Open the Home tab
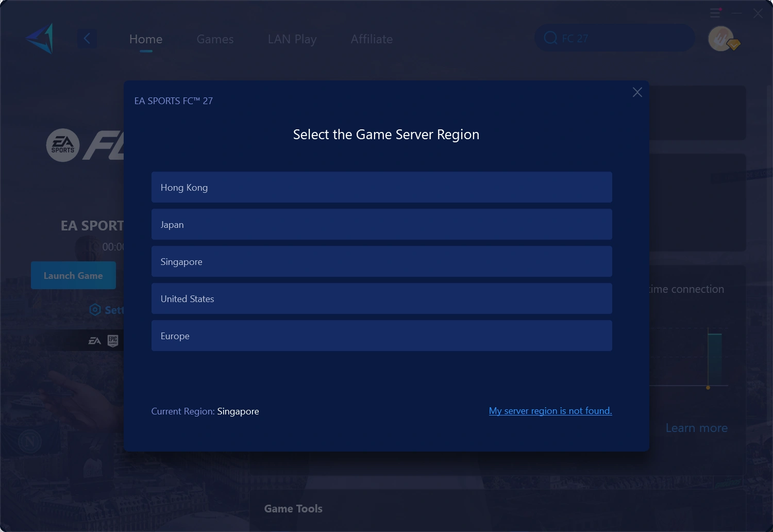The width and height of the screenshot is (773, 532). tap(146, 39)
